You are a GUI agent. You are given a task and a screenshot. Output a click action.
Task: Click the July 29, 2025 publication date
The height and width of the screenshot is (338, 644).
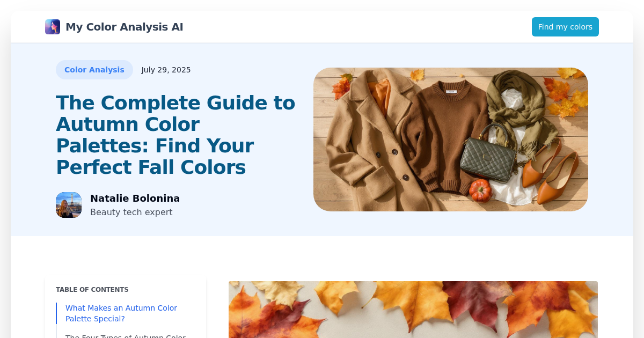[x=166, y=70]
